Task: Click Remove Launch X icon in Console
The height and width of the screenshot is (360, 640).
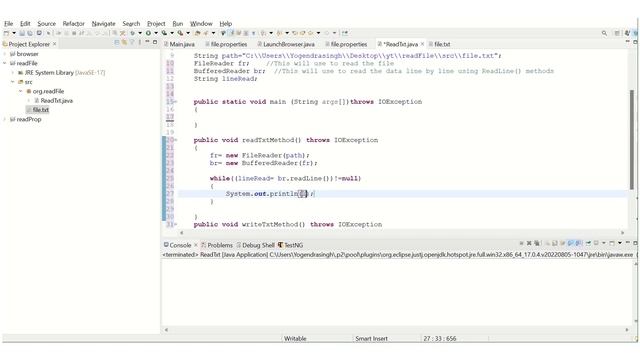Action: (x=529, y=243)
